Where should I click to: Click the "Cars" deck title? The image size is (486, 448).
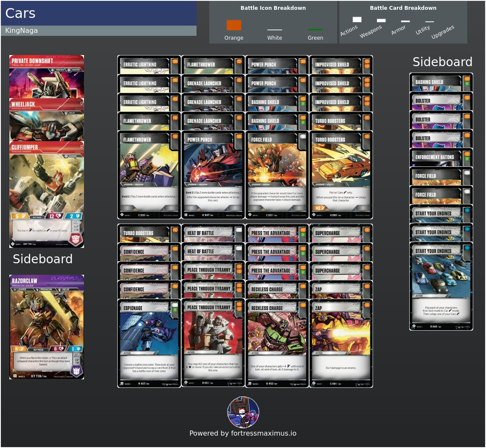pyautogui.click(x=20, y=13)
